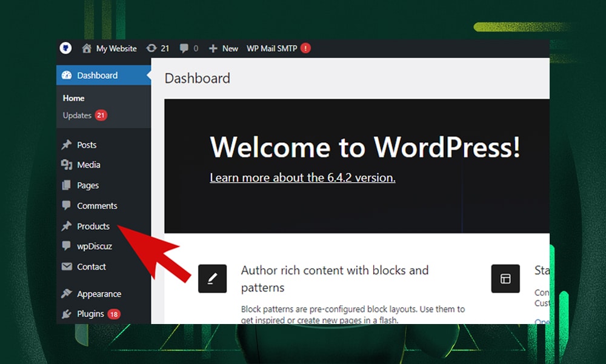Click the comment count bubble showing 0
606x364 pixels.
[188, 48]
